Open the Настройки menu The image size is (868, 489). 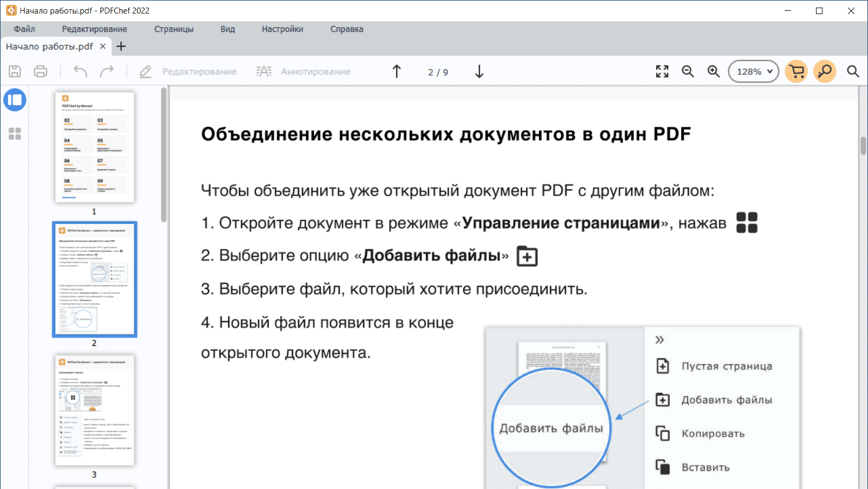point(282,29)
